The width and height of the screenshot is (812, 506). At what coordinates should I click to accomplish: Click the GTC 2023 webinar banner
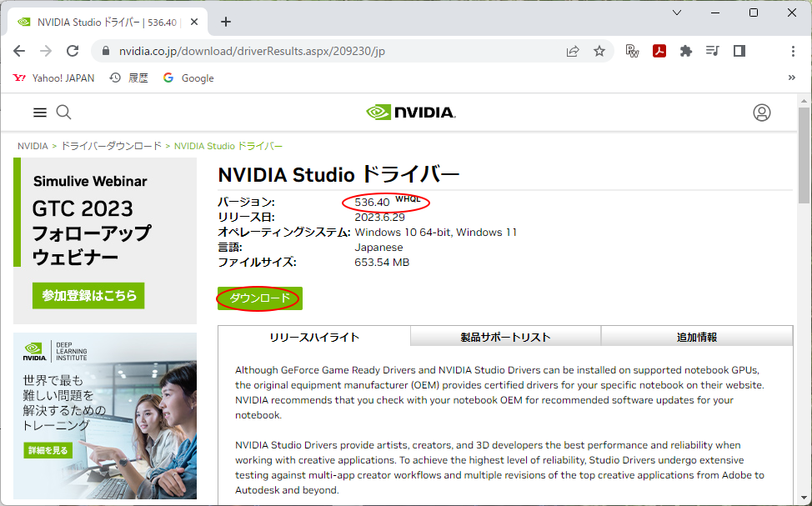coord(105,240)
